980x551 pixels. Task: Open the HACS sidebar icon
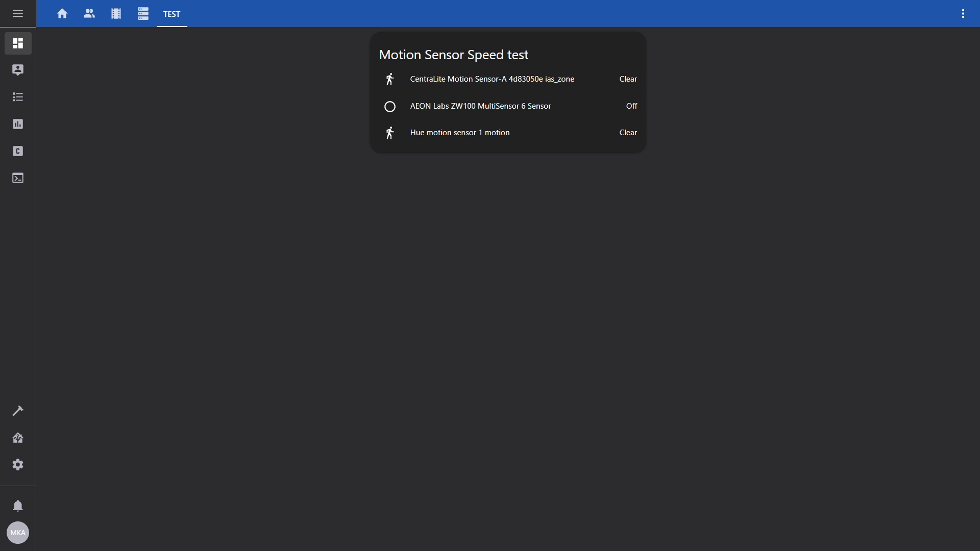coord(18,151)
